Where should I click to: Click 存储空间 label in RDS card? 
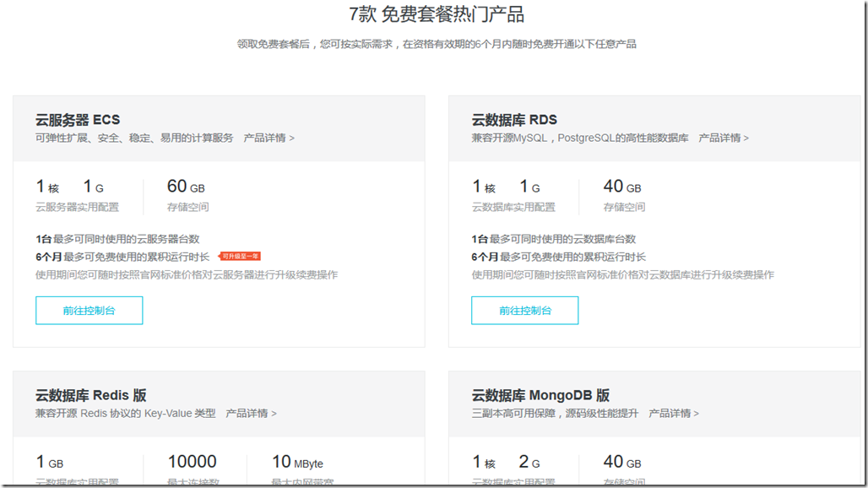[x=624, y=207]
